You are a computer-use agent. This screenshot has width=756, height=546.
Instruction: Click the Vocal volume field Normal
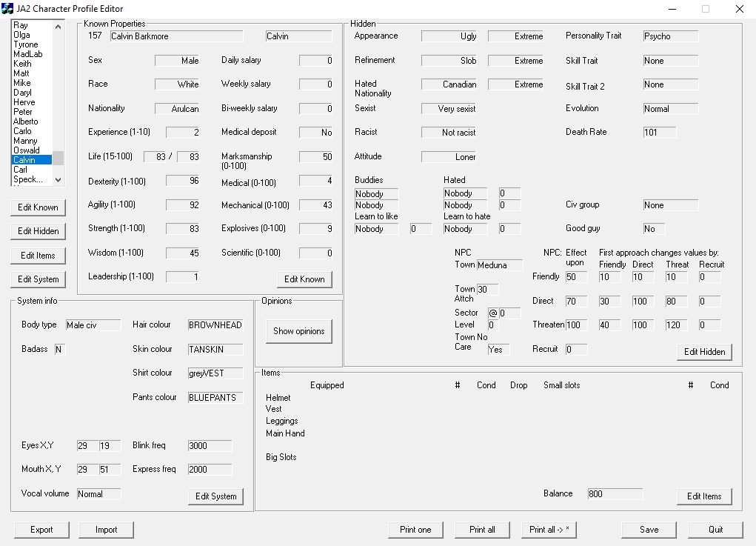click(x=98, y=494)
